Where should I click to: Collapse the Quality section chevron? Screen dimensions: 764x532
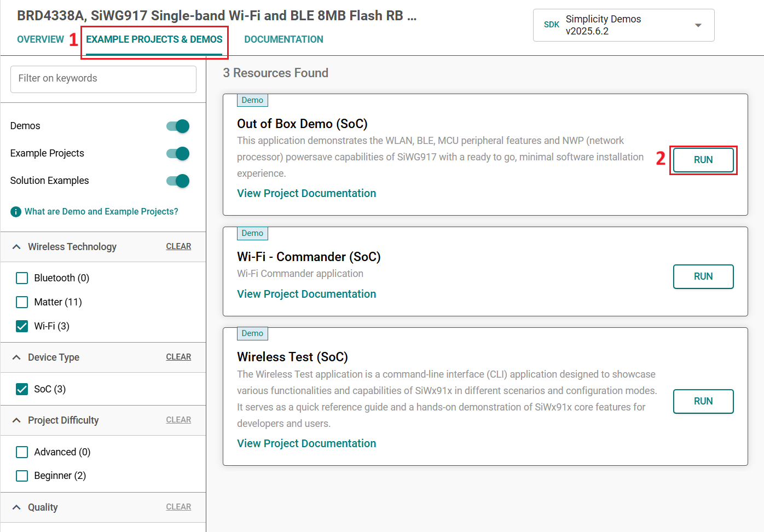(x=16, y=507)
